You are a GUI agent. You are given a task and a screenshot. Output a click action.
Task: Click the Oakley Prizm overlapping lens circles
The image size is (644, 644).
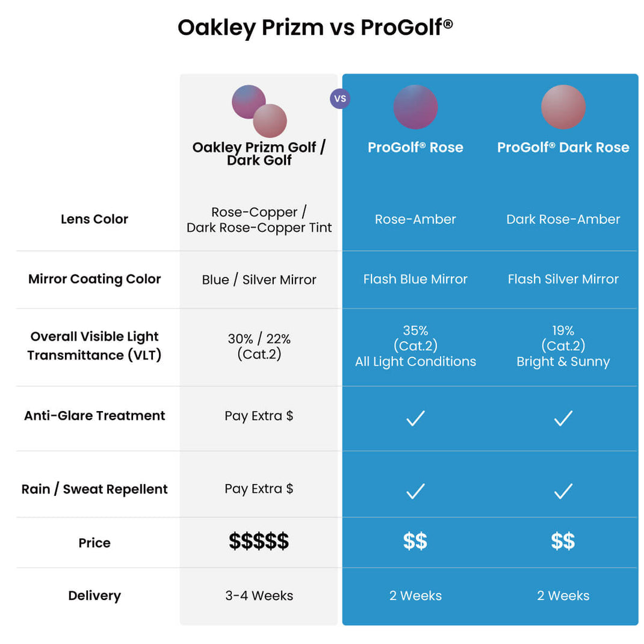(259, 111)
